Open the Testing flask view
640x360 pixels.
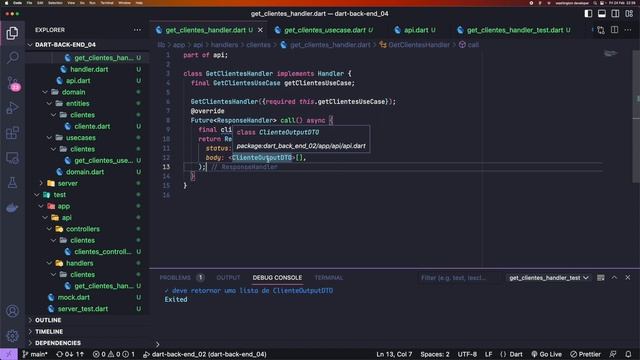tap(12, 182)
